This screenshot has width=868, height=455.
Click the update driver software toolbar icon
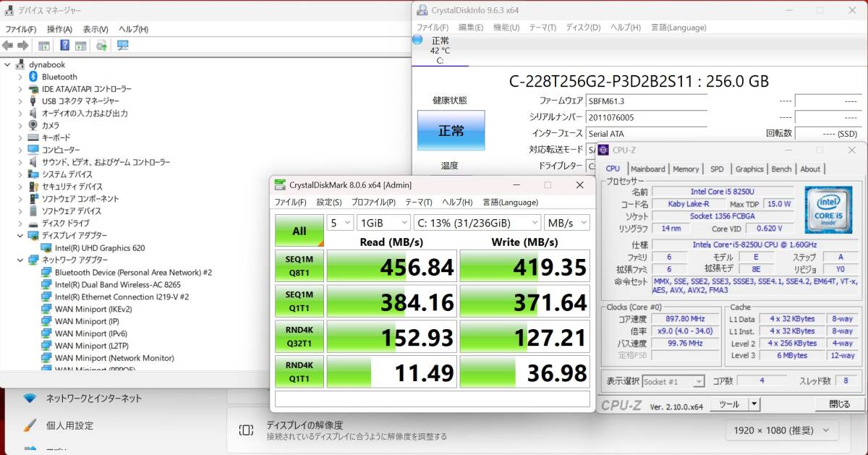[101, 45]
